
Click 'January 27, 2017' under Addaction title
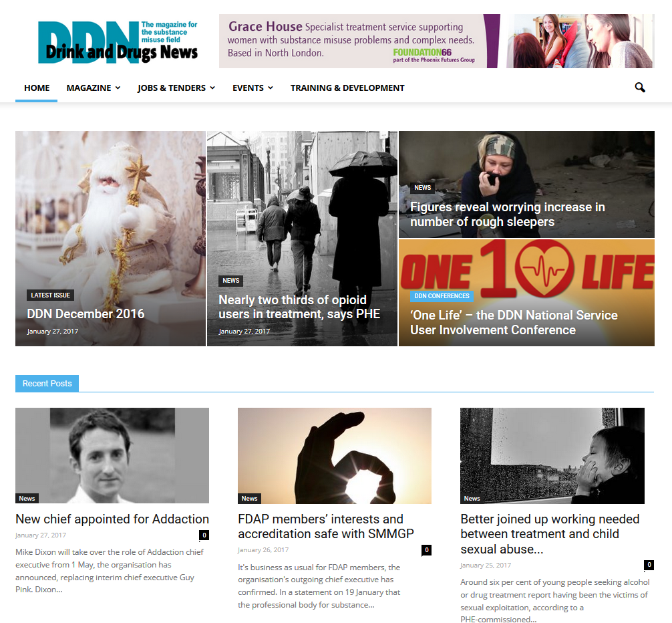(x=41, y=535)
